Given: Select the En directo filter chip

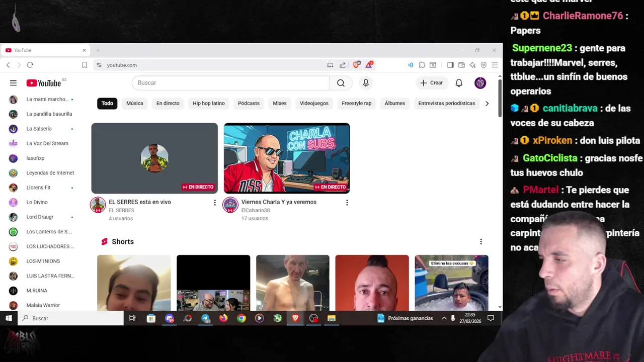Looking at the screenshot, I should click(168, 103).
